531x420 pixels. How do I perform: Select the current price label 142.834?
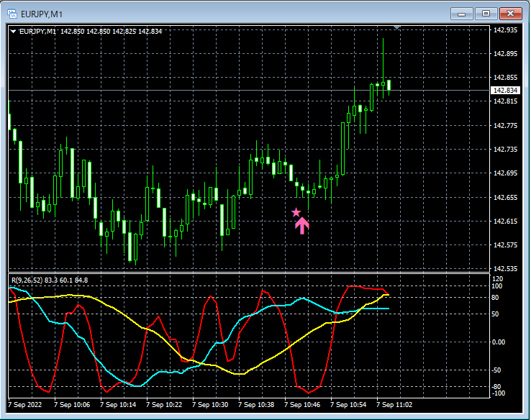tap(505, 91)
